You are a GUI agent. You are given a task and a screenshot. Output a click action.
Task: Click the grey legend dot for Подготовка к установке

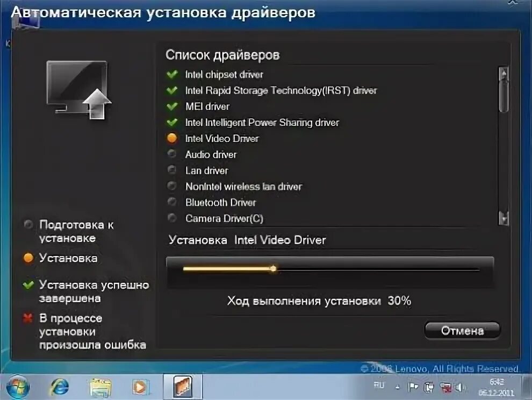coord(28,224)
